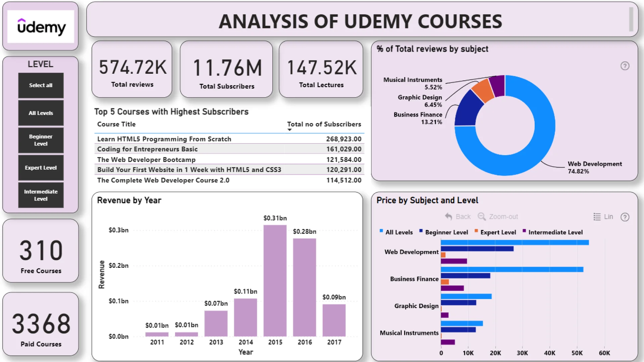The width and height of the screenshot is (644, 362).
Task: Click the Back arrow icon
Action: pyautogui.click(x=448, y=217)
